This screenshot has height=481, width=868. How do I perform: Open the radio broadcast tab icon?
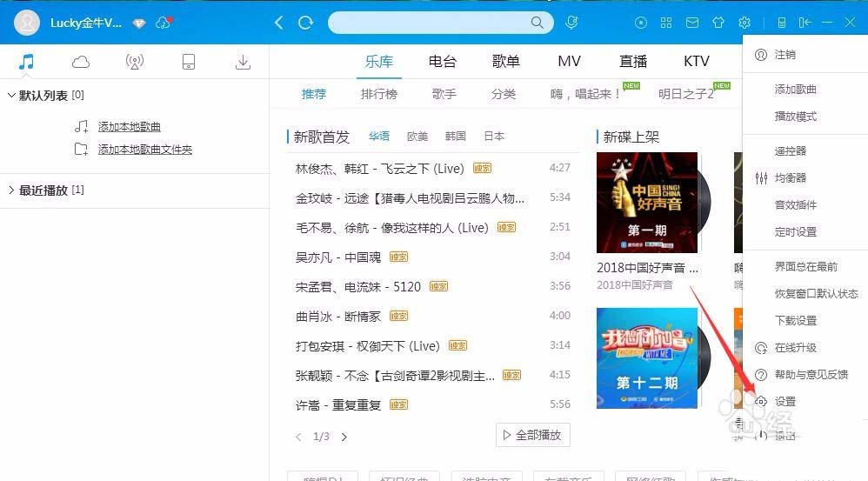135,62
